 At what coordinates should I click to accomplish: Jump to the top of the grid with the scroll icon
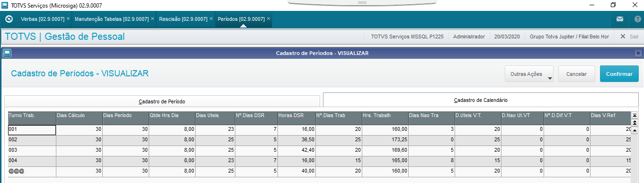click(x=635, y=115)
